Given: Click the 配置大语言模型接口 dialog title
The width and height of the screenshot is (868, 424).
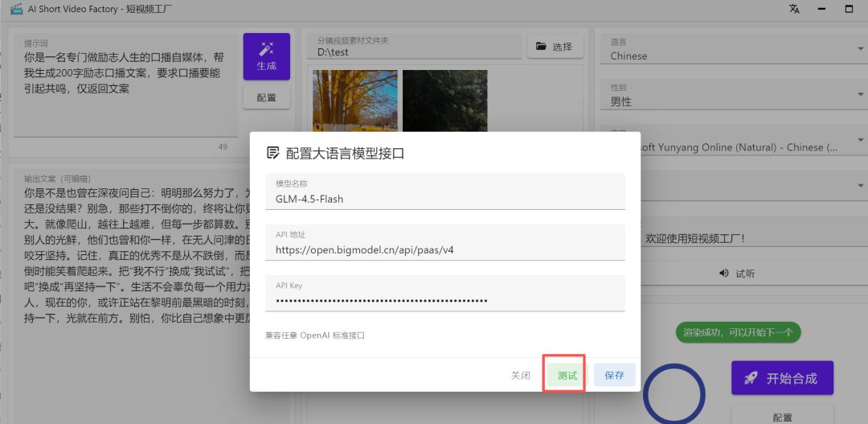Looking at the screenshot, I should click(345, 154).
